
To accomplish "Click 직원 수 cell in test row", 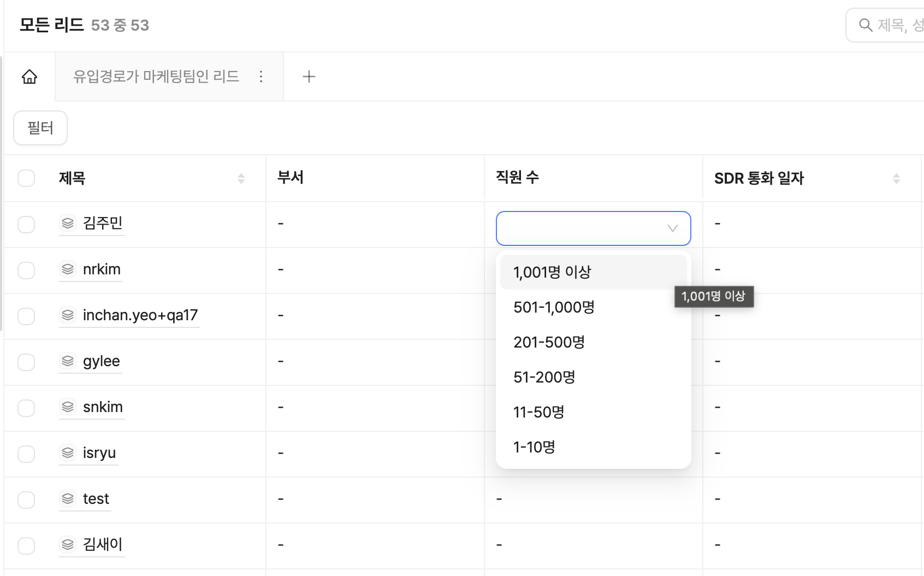I will click(x=594, y=499).
